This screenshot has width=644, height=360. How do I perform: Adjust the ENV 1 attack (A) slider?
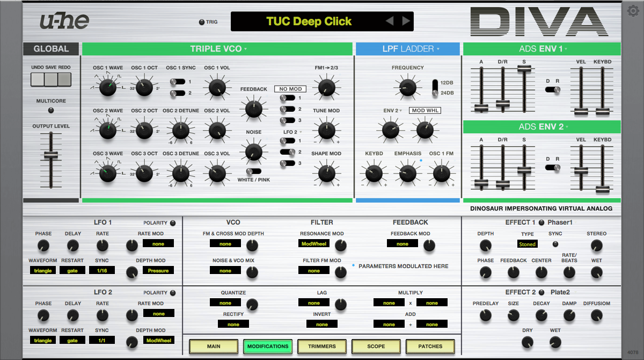tap(481, 107)
